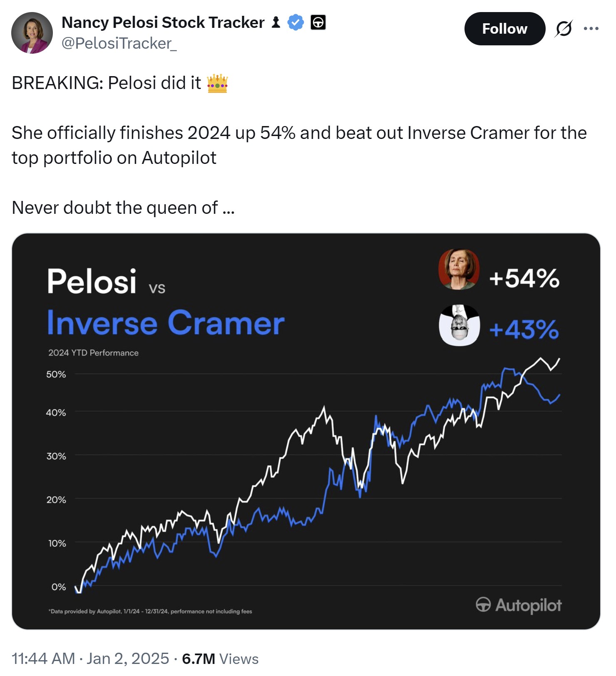Open the Pelosi vs Inverse Cramer chart image
This screenshot has height=676, width=616.
(x=306, y=431)
